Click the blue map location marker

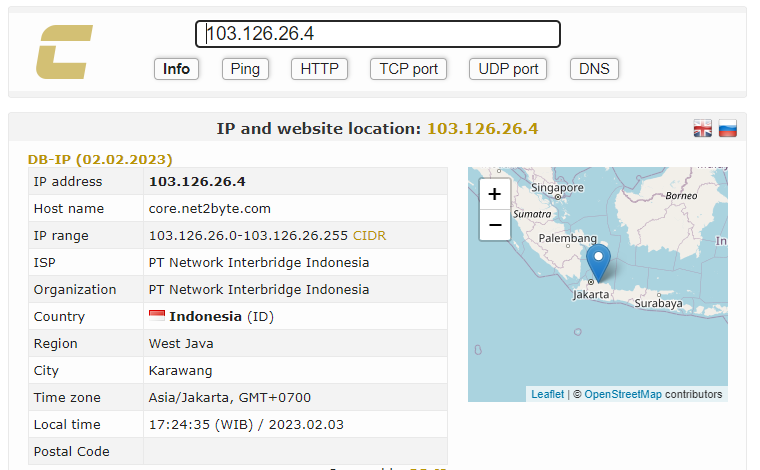[x=598, y=263]
